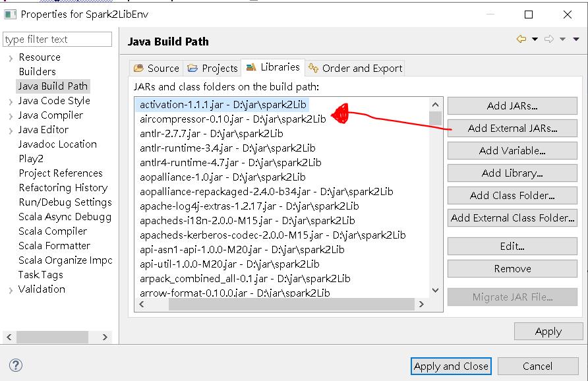The width and height of the screenshot is (588, 381).
Task: Click the Properties dialog title bar icon
Action: 9,13
